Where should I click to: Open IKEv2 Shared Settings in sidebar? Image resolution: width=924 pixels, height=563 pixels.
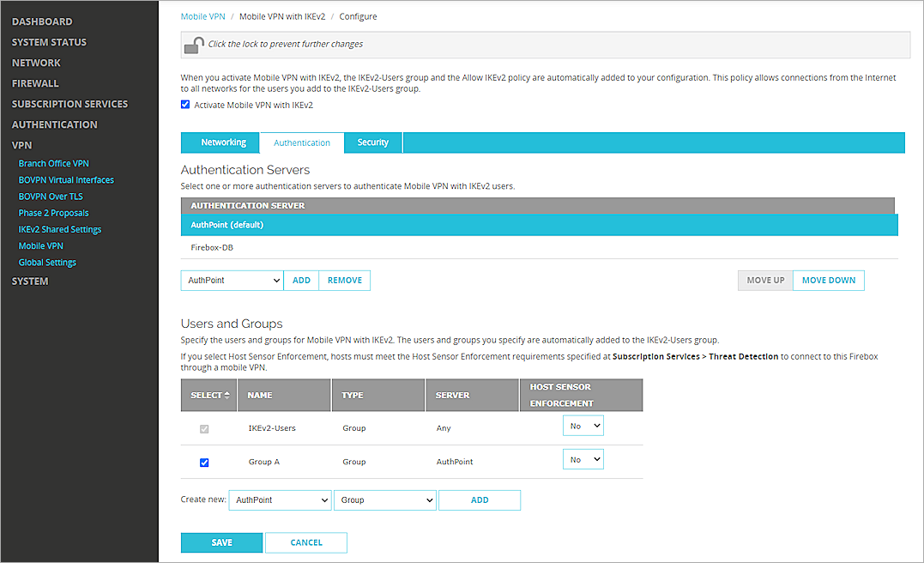coord(59,228)
